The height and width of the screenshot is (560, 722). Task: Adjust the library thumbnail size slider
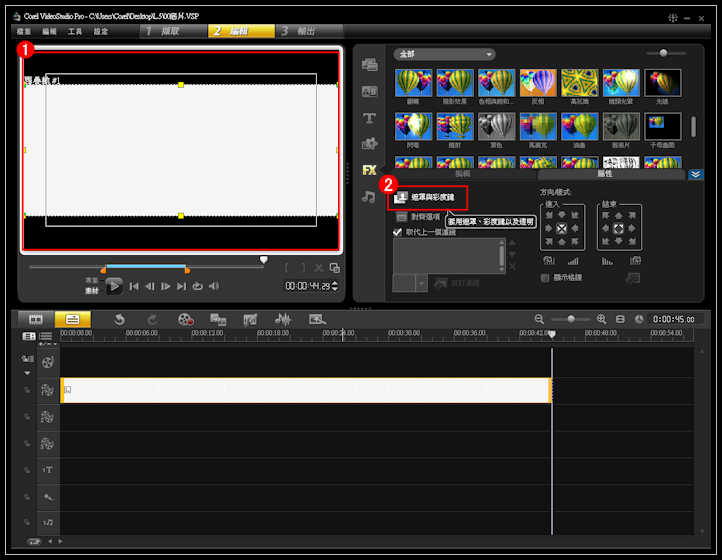click(666, 53)
